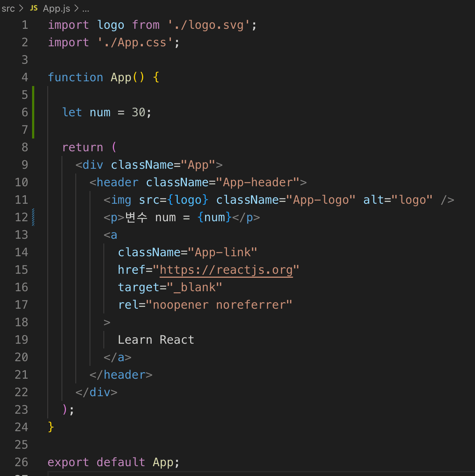
Task: Click the green change marker beside line 6
Action: pyautogui.click(x=33, y=112)
